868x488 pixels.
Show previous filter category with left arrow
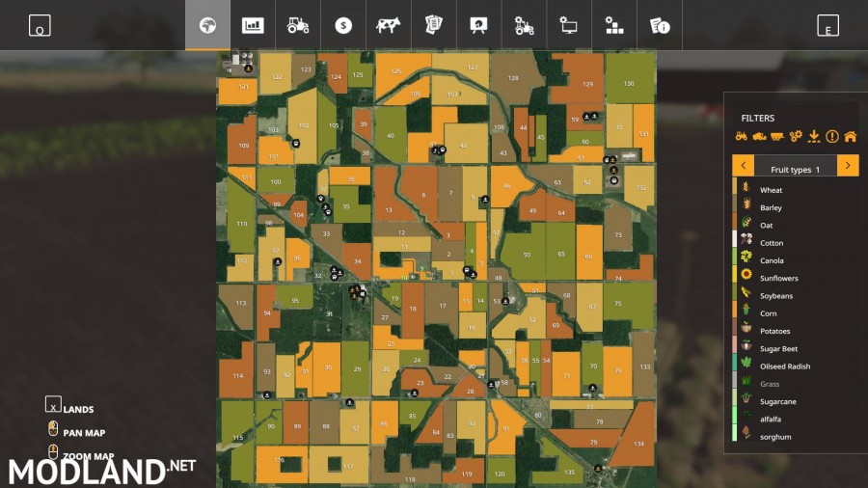[743, 166]
